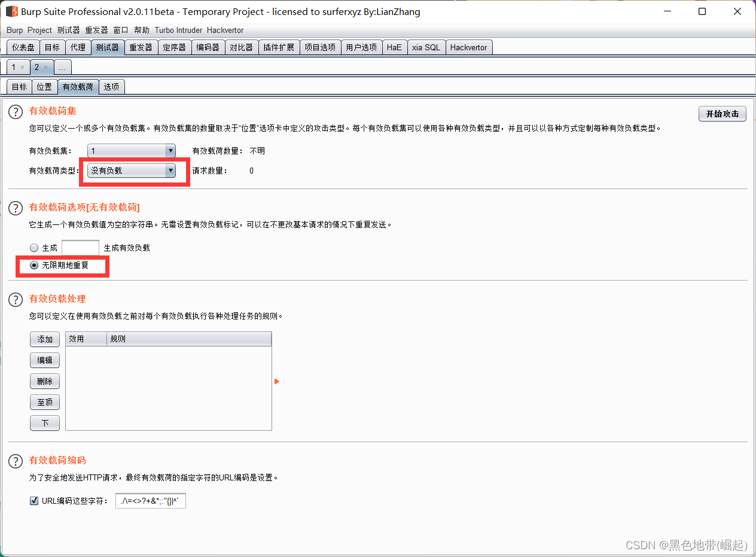756x557 pixels.
Task: Click the 下 button
Action: click(x=45, y=423)
